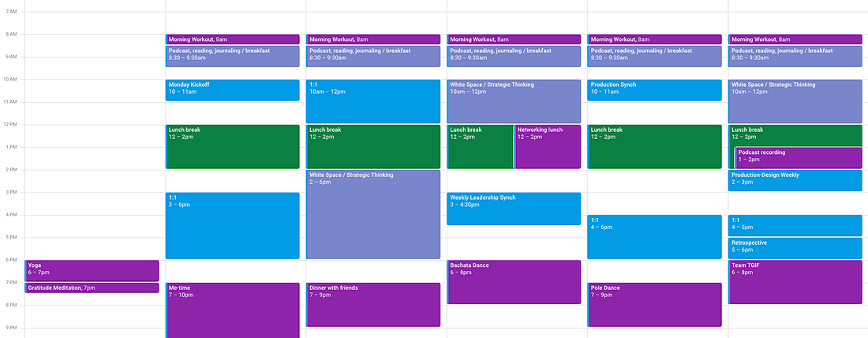Open the Yoga 6 – 7pm event
The image size is (868, 338).
pyautogui.click(x=92, y=270)
